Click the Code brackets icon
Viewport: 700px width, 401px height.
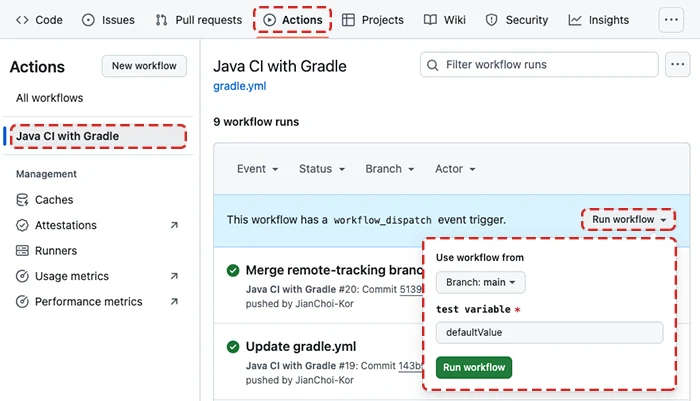[x=22, y=20]
